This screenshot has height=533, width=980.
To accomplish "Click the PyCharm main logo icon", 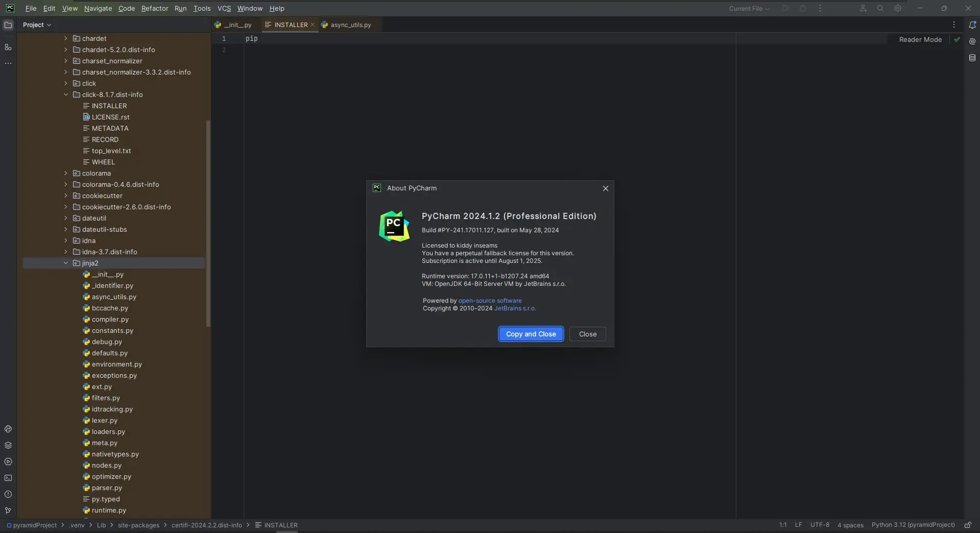I will pyautogui.click(x=10, y=8).
